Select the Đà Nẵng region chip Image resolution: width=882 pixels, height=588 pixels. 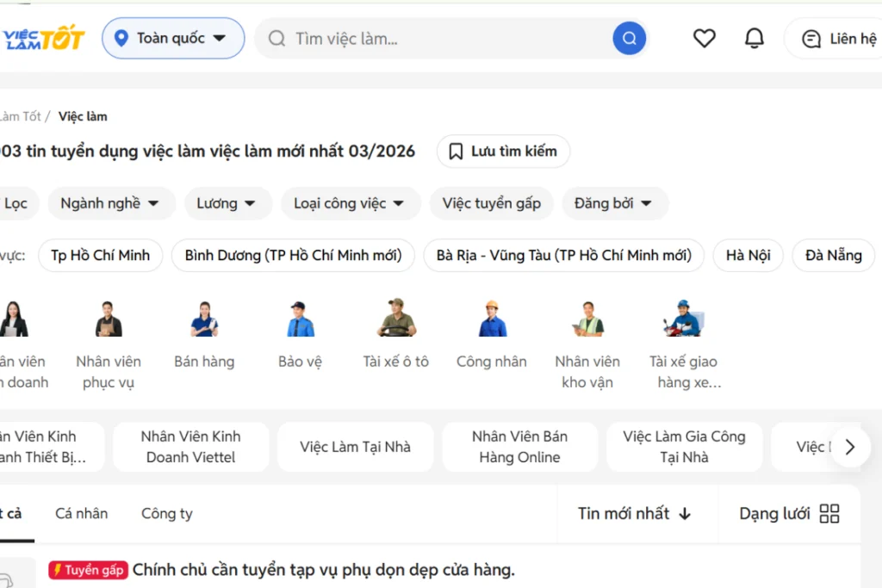(834, 255)
